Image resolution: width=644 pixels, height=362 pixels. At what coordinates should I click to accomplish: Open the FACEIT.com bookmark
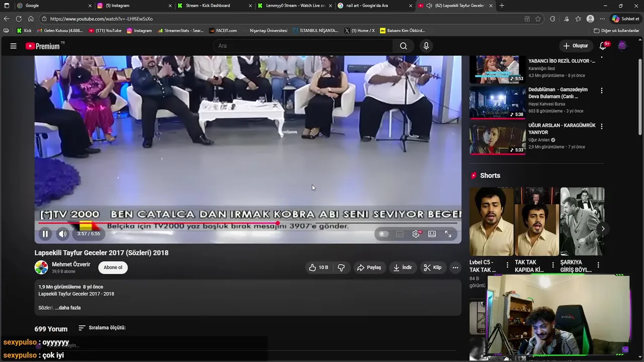(x=223, y=31)
